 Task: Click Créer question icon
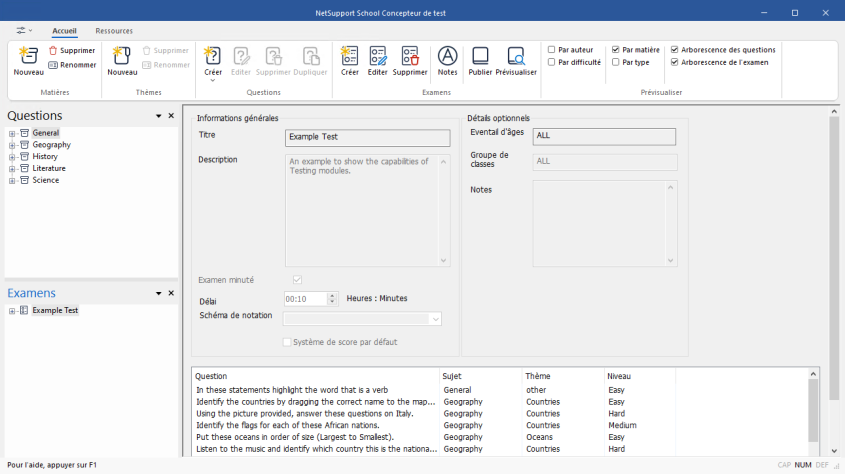(x=212, y=55)
